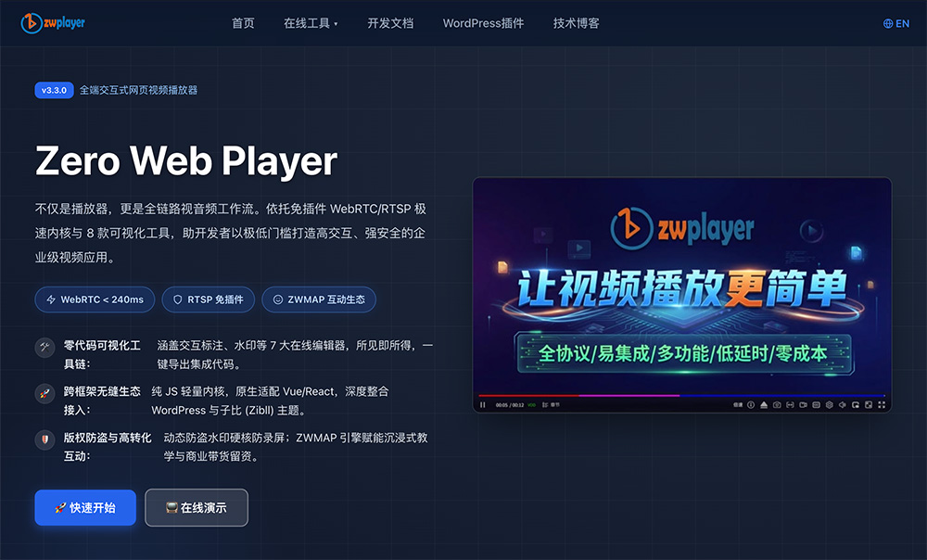This screenshot has width=927, height=560.
Task: Expand the 在线工具 dropdown menu
Action: tap(311, 23)
